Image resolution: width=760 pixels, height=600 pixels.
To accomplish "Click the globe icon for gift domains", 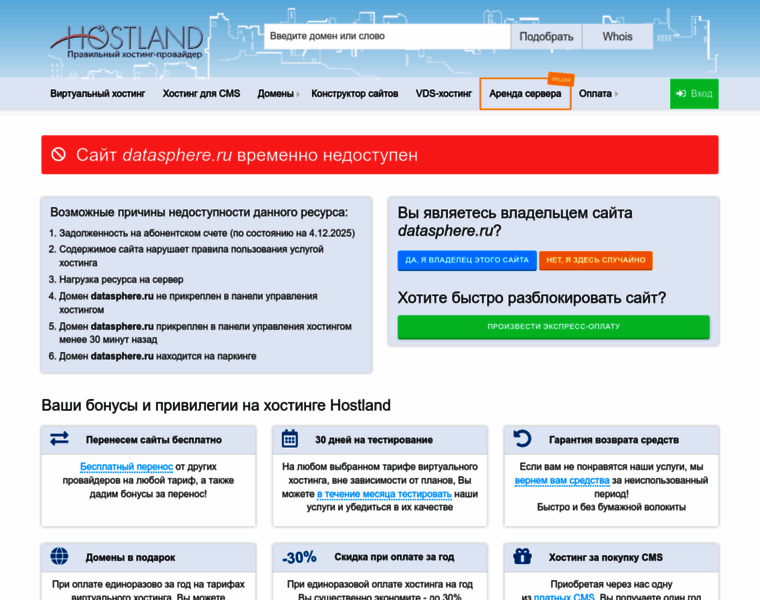I will pyautogui.click(x=59, y=556).
